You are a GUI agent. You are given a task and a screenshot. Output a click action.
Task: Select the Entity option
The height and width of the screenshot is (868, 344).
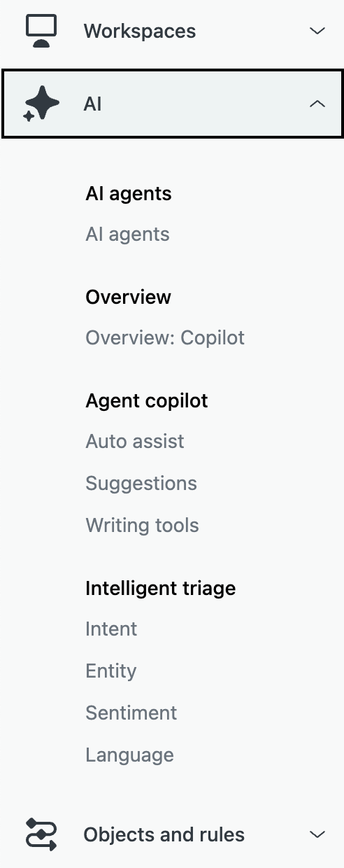[110, 671]
